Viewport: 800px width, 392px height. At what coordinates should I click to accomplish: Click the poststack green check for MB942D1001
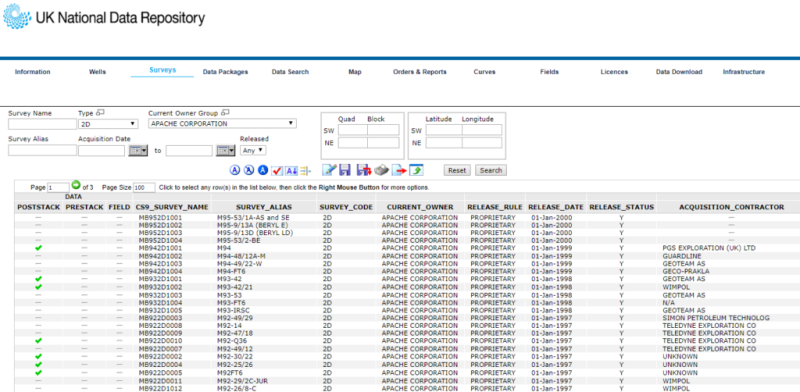(x=38, y=248)
